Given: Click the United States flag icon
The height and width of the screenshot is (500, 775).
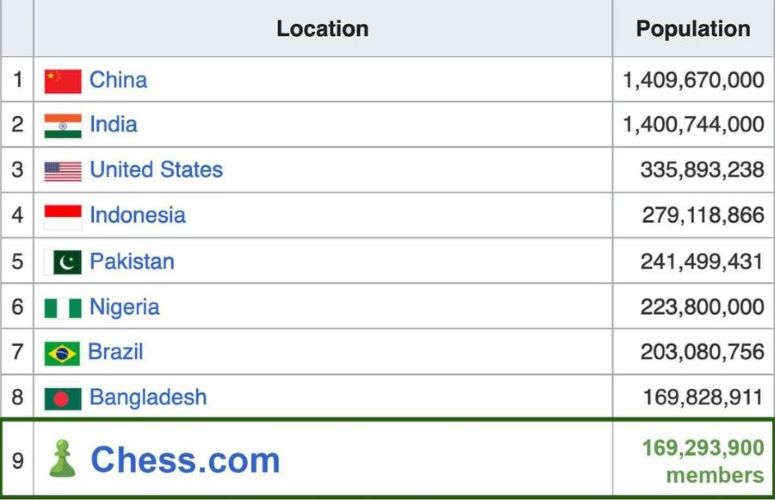Looking at the screenshot, I should (62, 171).
